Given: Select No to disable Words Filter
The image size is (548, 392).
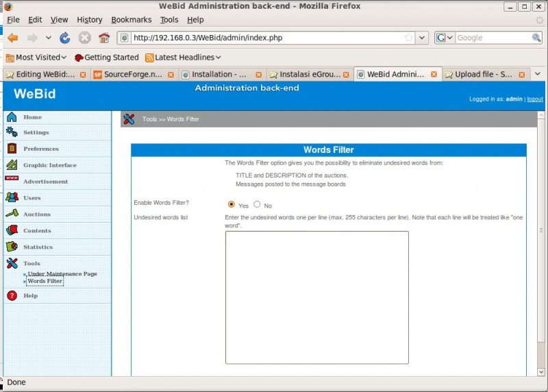Looking at the screenshot, I should (x=258, y=204).
